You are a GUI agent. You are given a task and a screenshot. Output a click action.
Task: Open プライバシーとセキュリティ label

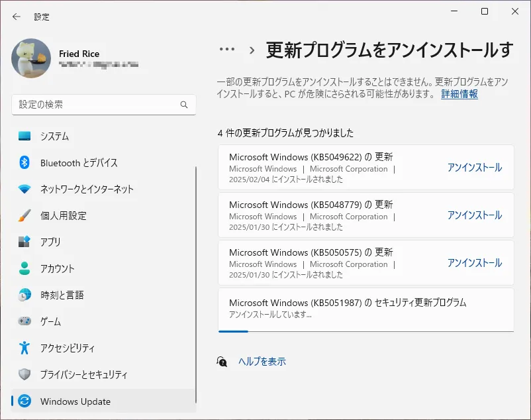pyautogui.click(x=83, y=374)
